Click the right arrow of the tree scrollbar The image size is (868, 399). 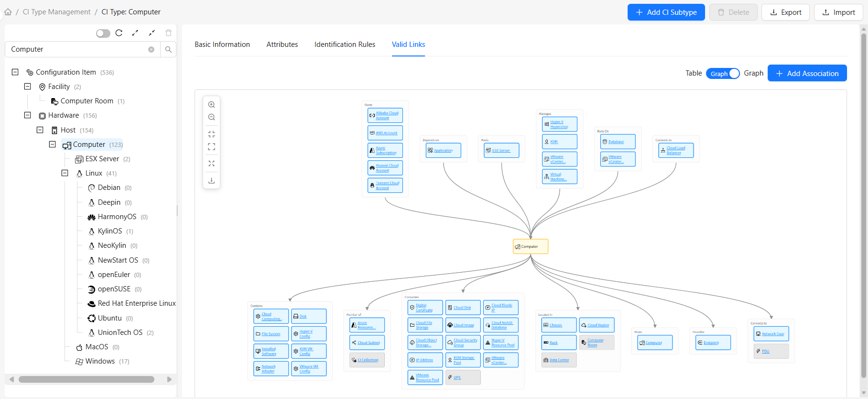[x=169, y=379]
